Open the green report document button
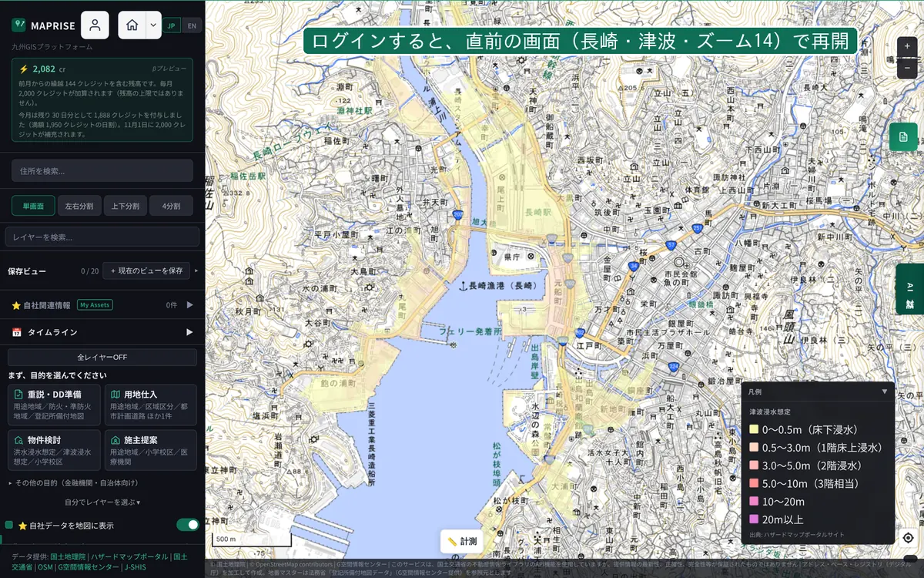Screen dimensions: 924x578 903,137
